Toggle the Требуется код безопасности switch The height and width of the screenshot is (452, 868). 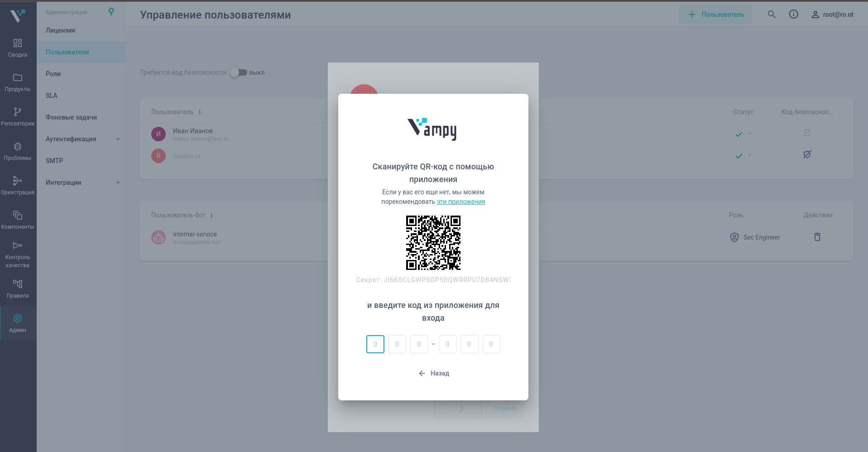click(238, 72)
